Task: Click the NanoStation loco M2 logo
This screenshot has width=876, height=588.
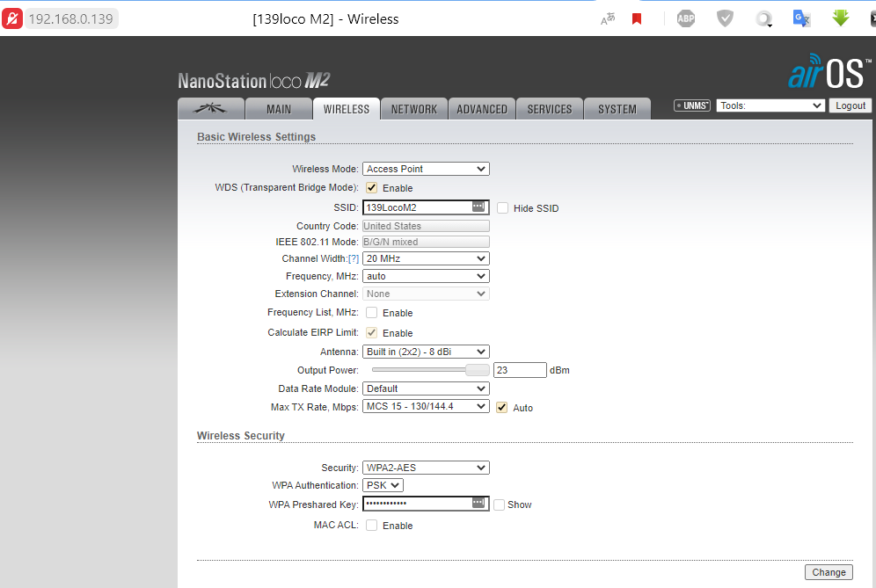Action: tap(253, 81)
